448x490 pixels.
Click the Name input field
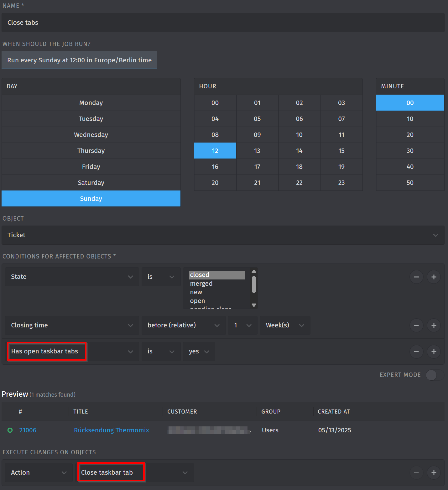(x=223, y=23)
